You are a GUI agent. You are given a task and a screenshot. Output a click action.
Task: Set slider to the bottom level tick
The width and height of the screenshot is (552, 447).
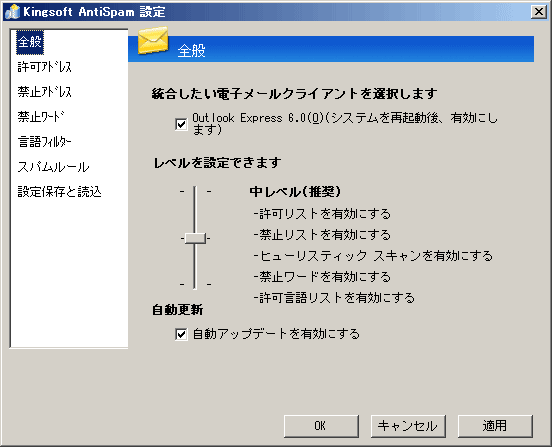[195, 284]
